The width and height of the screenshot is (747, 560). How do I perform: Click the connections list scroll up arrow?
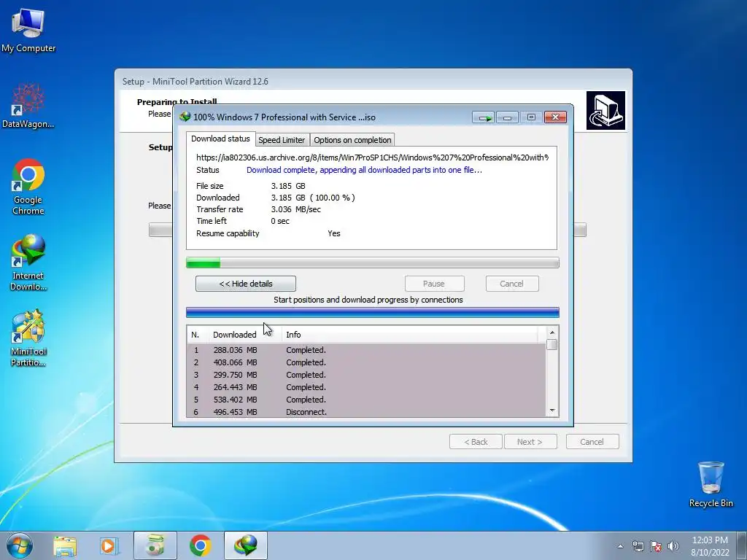click(552, 332)
